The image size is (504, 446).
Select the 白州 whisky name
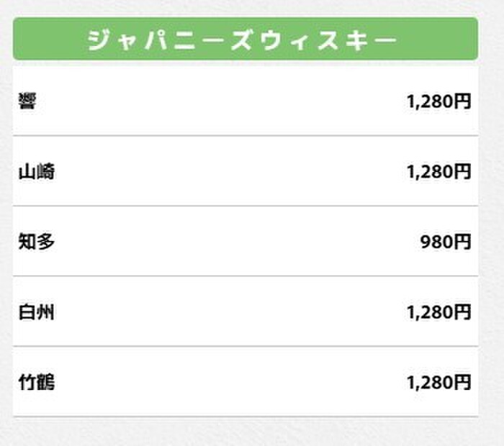tap(36, 311)
